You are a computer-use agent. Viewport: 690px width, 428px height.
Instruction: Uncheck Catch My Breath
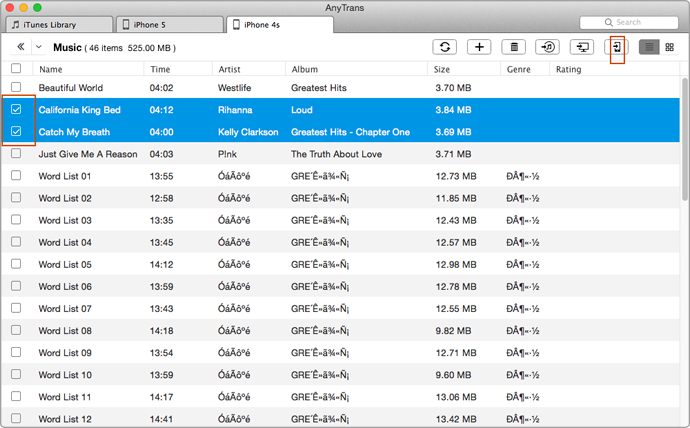(16, 131)
